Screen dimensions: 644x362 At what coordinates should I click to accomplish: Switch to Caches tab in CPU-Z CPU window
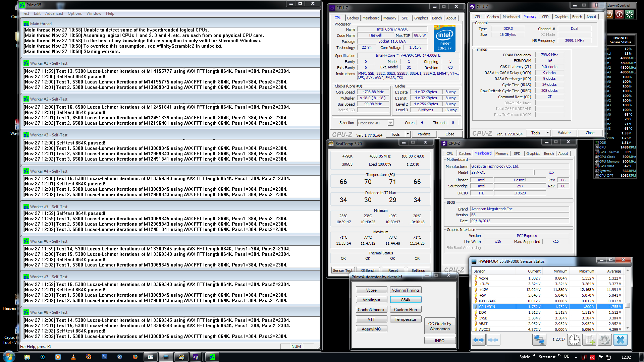(x=353, y=18)
